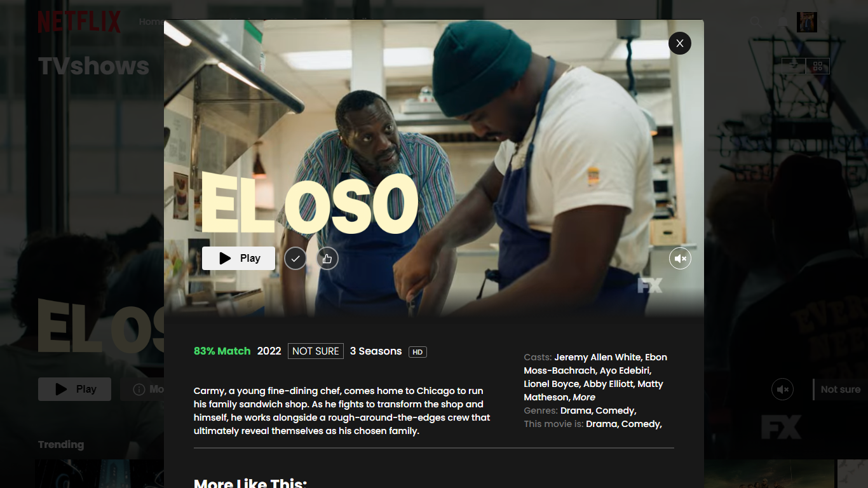This screenshot has width=868, height=488.
Task: Switch to grid view layout
Action: pos(818,66)
